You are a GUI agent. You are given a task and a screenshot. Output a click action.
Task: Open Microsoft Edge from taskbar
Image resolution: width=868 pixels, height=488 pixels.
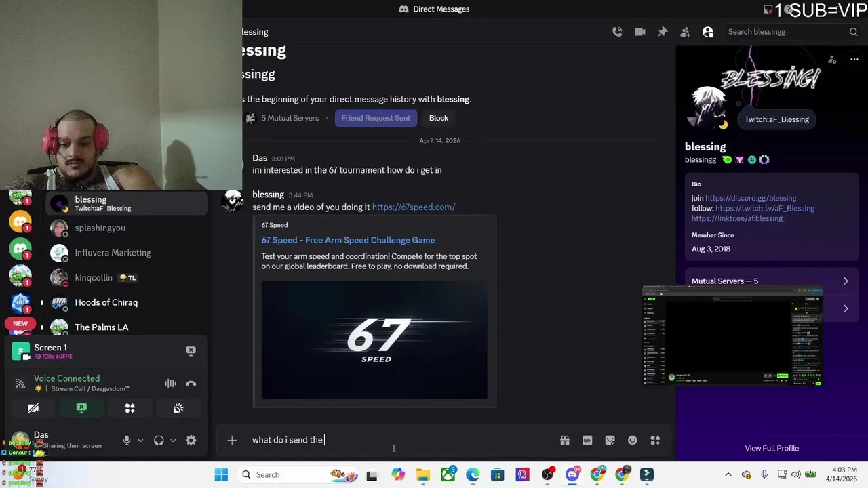(473, 475)
